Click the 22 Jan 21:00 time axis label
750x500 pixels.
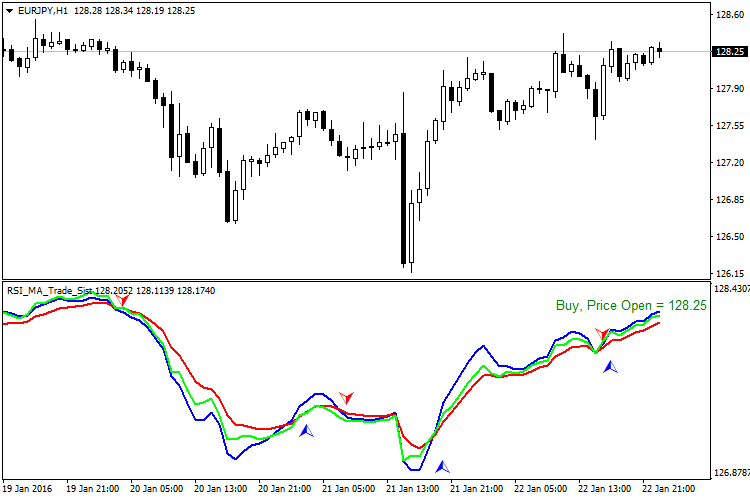(x=669, y=489)
